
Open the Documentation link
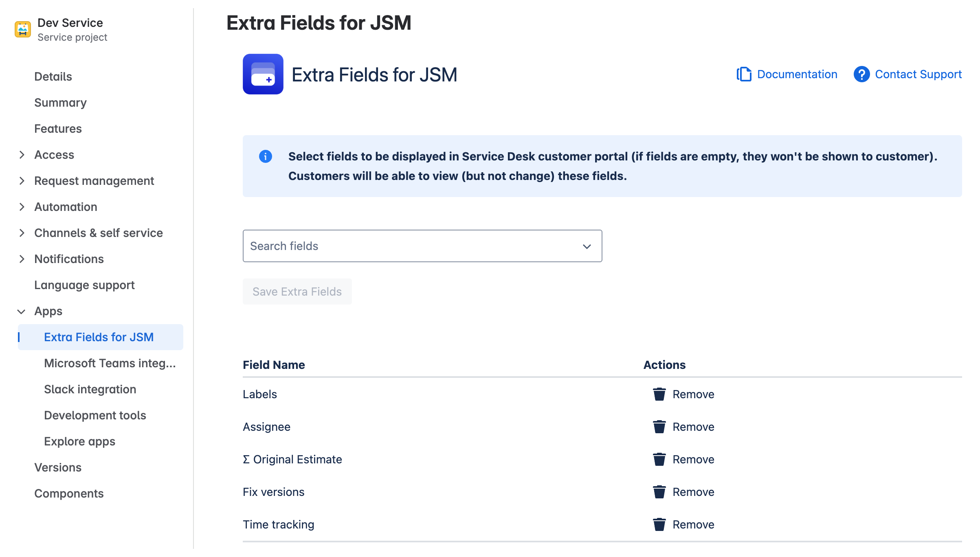pyautogui.click(x=797, y=74)
